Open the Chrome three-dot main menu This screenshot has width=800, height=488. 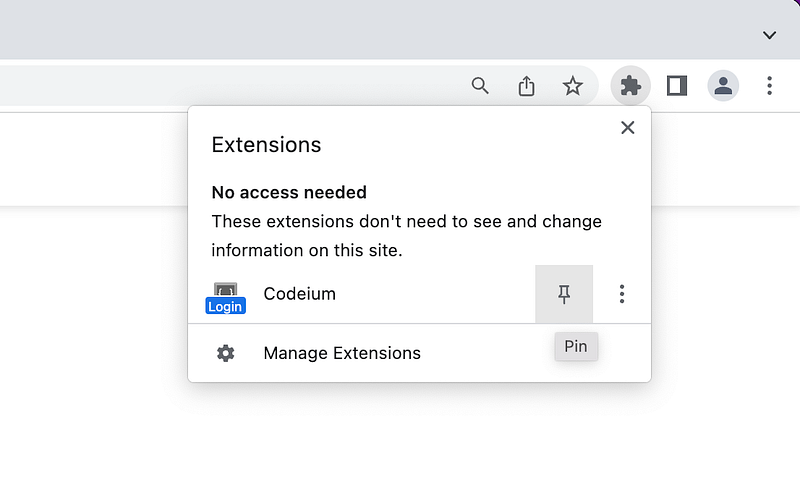(x=769, y=86)
